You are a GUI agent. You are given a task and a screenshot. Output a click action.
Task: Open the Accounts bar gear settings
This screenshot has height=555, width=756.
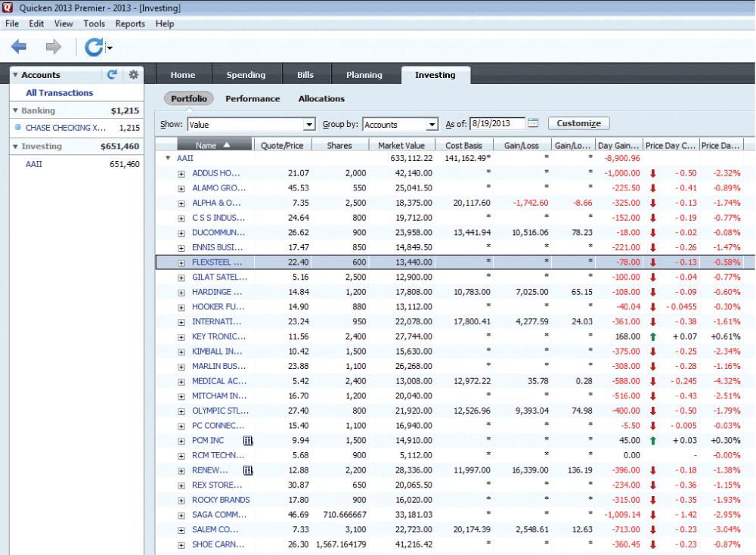coord(134,74)
